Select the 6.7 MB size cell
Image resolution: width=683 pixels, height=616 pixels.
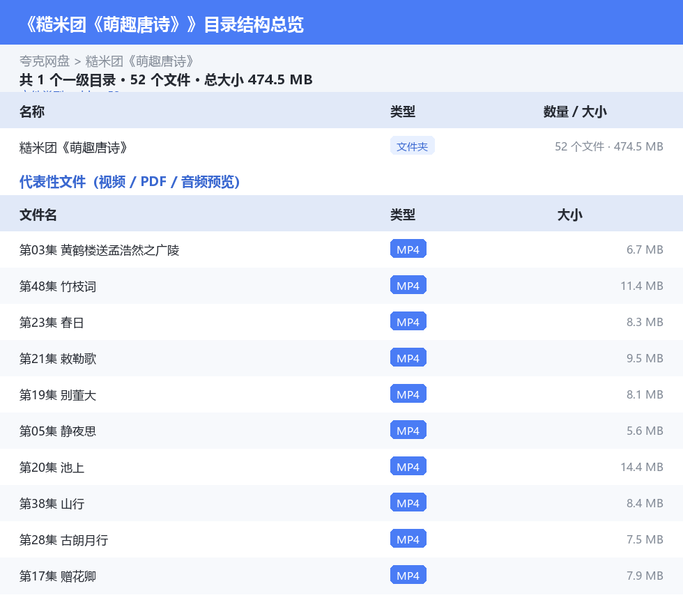(645, 249)
